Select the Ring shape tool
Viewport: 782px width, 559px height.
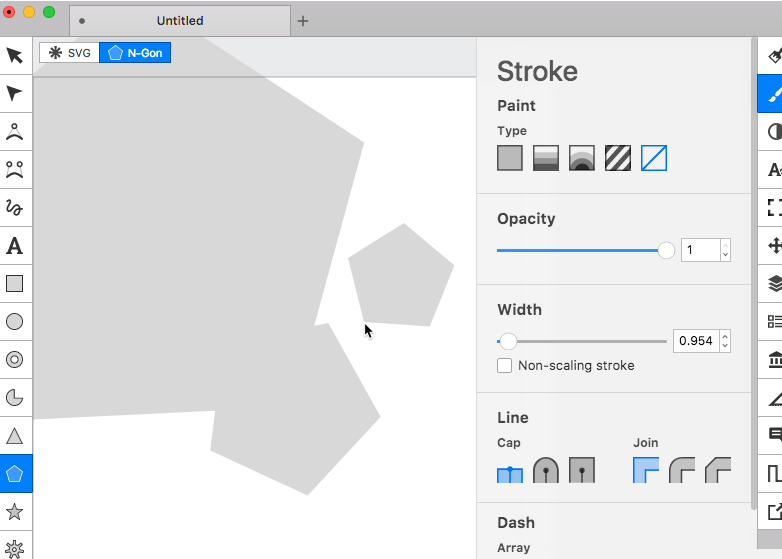(x=15, y=360)
